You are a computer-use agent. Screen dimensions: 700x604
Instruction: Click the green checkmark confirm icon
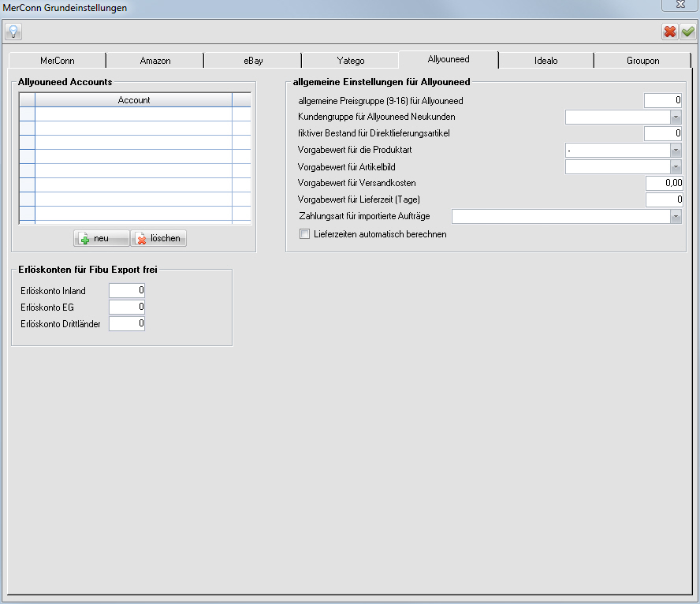pos(687,32)
